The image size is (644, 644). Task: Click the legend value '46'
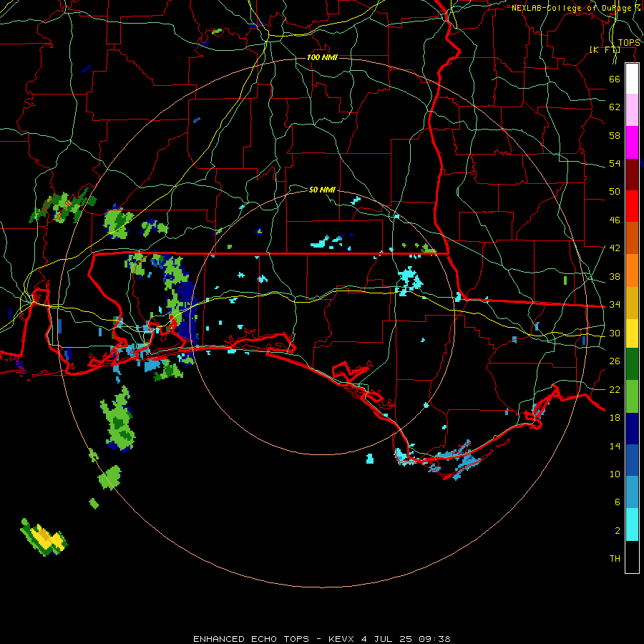615,220
